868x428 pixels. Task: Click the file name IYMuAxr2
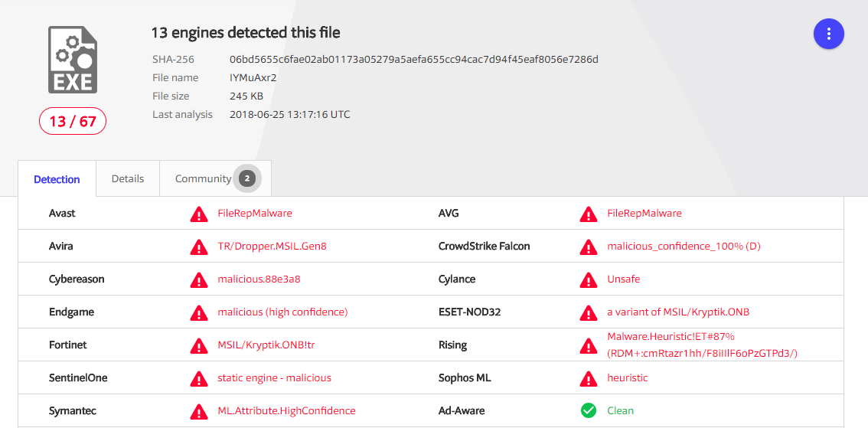coord(253,77)
